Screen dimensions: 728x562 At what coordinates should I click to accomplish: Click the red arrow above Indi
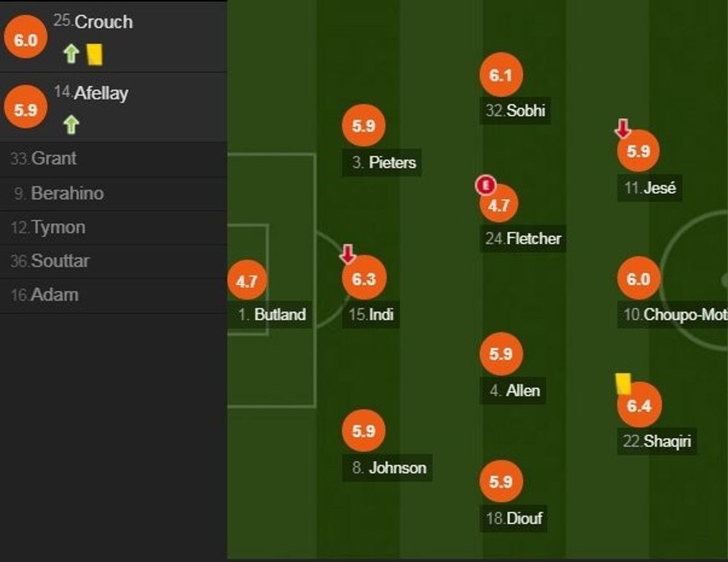(x=347, y=254)
